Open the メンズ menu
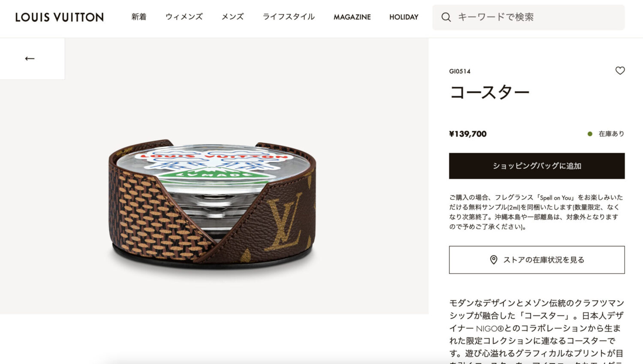 [232, 17]
